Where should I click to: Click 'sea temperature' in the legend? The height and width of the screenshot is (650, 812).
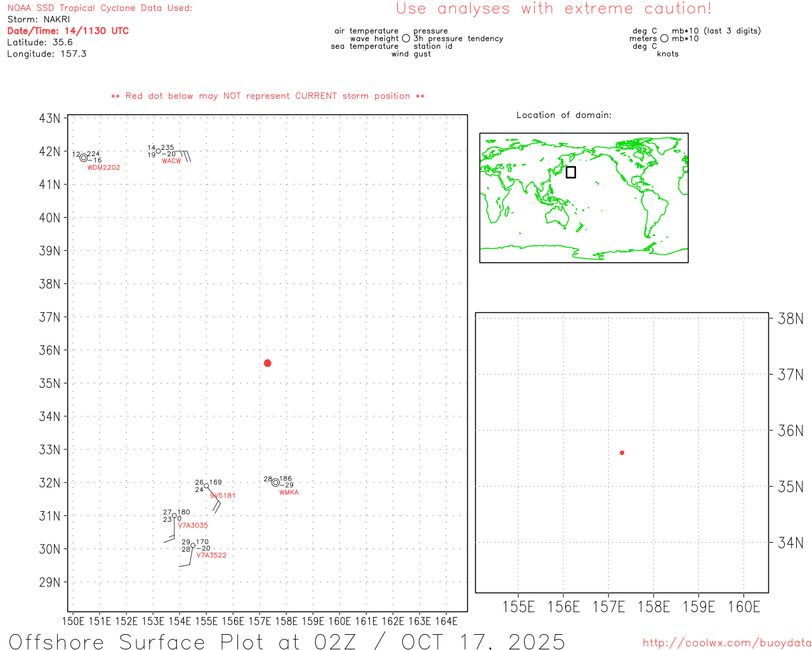tap(365, 46)
